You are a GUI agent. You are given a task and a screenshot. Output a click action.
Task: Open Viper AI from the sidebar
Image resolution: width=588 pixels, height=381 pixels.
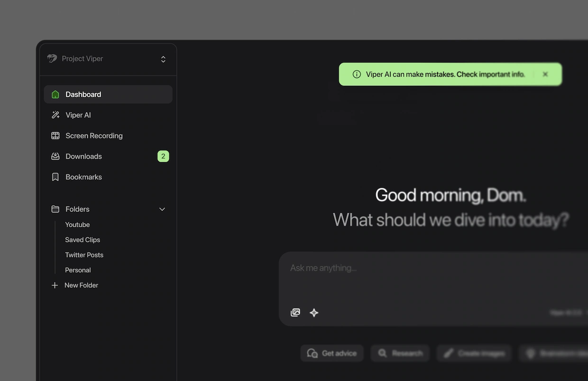click(78, 115)
